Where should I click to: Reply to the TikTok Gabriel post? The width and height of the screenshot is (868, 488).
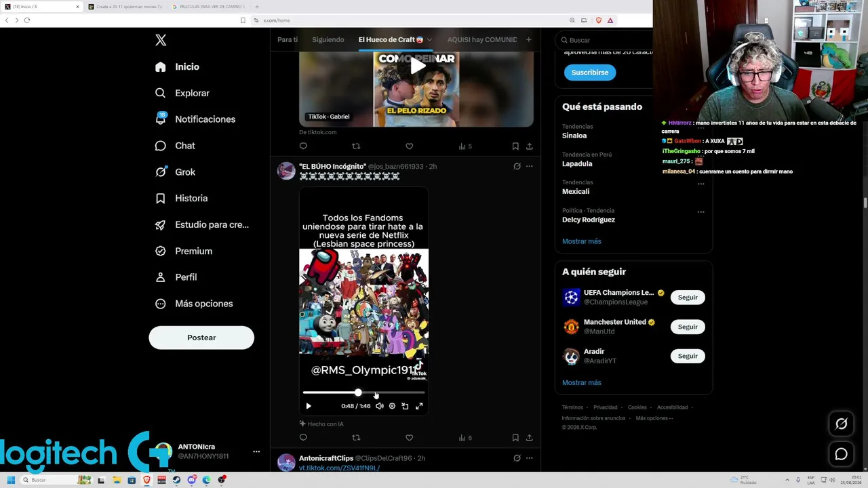click(303, 146)
